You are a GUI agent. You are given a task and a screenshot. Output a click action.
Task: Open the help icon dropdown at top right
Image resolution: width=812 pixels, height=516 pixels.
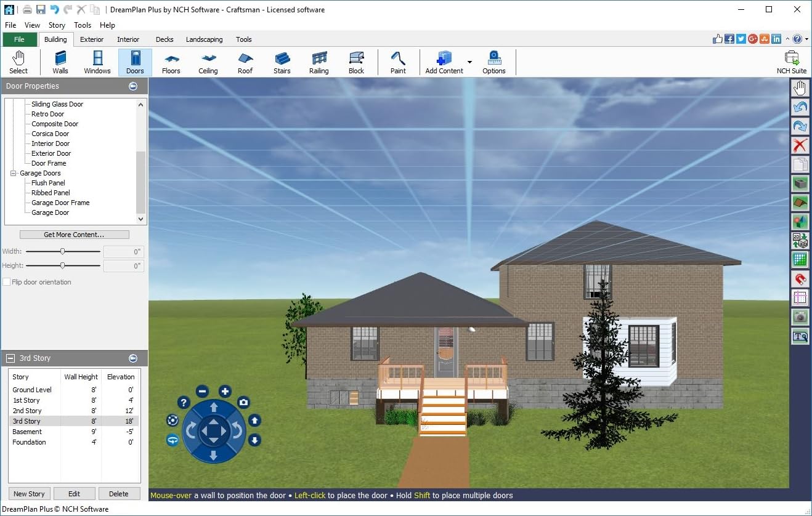coord(806,39)
